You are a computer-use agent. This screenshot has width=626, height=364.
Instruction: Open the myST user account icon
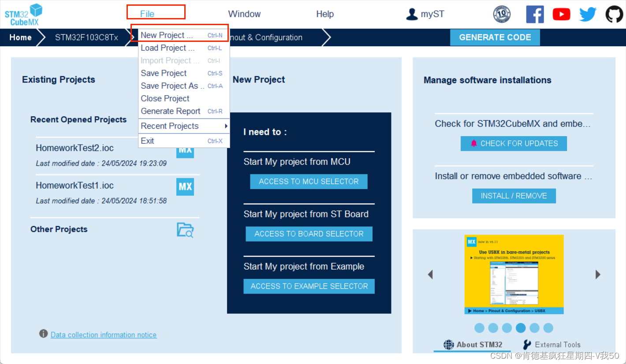412,14
